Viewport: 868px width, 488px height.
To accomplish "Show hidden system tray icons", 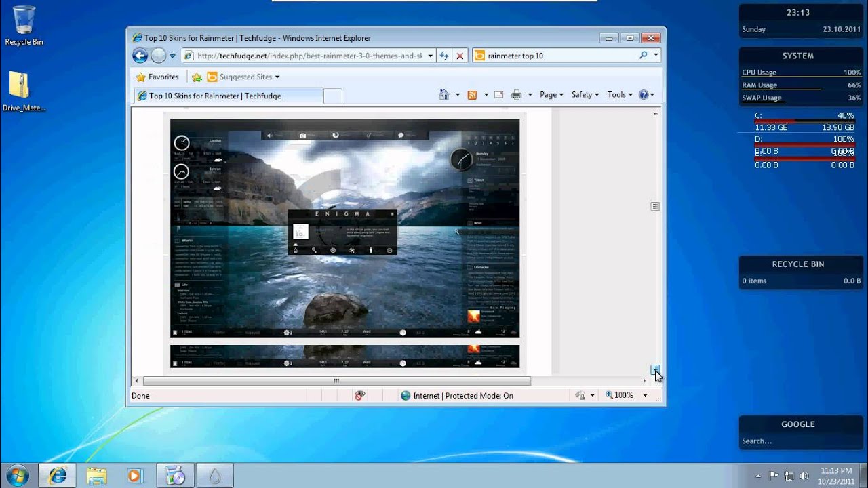I will click(x=758, y=476).
